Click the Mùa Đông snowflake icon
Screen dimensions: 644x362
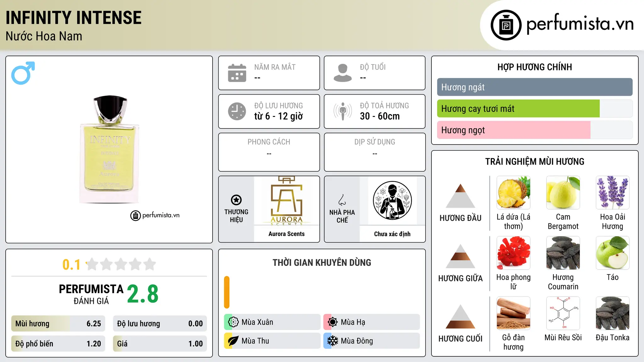coord(333,341)
